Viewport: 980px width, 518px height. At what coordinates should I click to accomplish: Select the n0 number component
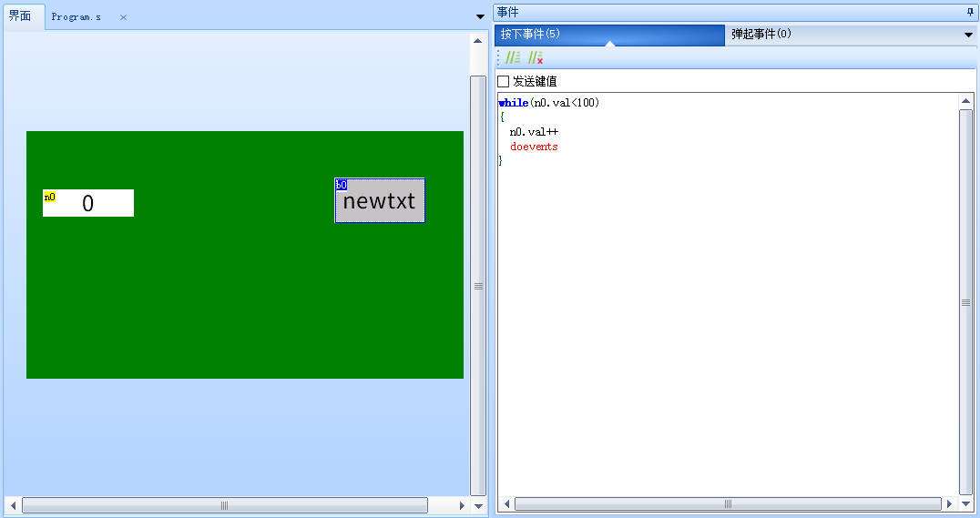(x=88, y=203)
